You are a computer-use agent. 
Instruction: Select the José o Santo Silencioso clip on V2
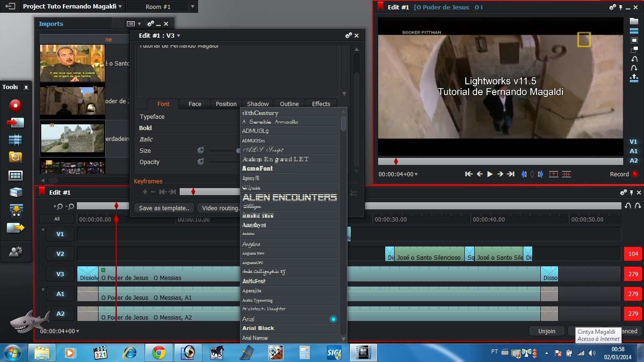pyautogui.click(x=429, y=254)
